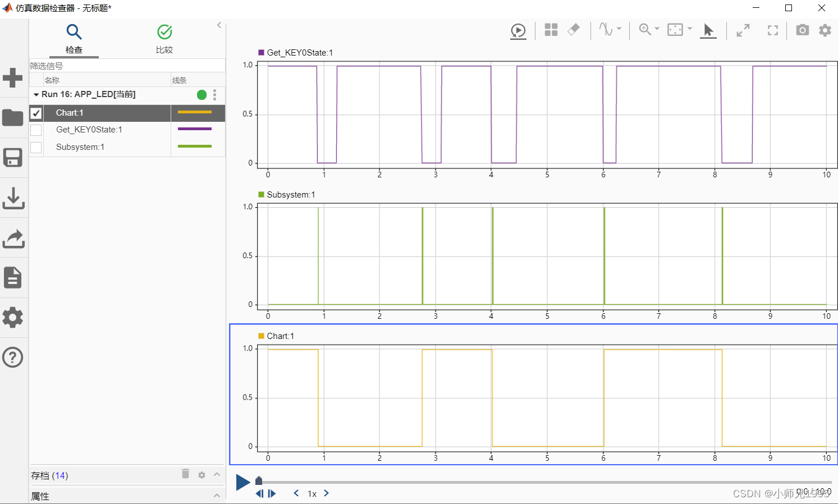Import data using the sidebar download icon

pyautogui.click(x=13, y=198)
